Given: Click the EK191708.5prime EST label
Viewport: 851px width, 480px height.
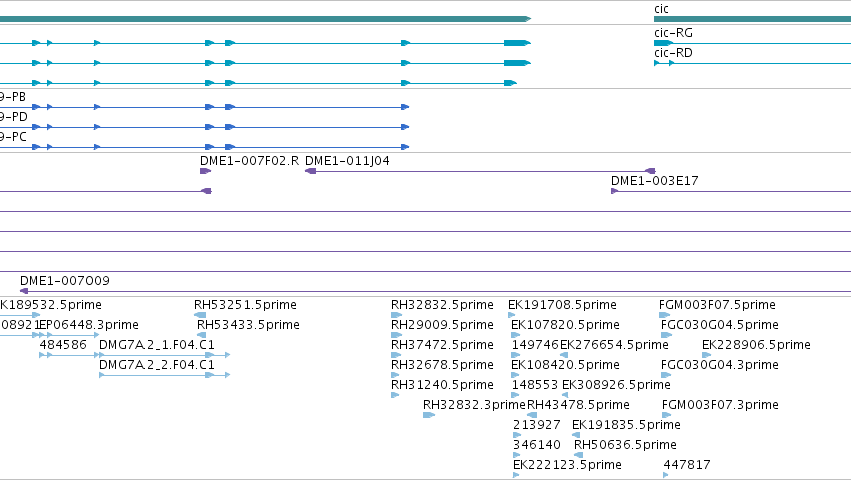Looking at the screenshot, I should [562, 305].
